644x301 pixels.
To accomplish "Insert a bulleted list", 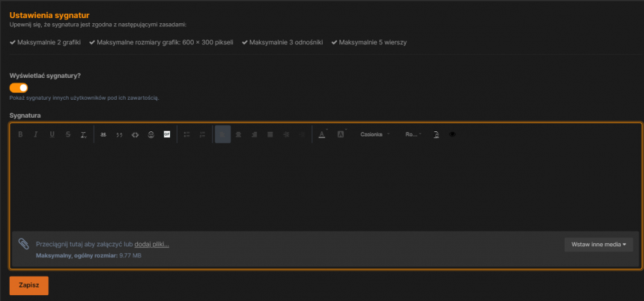I will point(187,134).
